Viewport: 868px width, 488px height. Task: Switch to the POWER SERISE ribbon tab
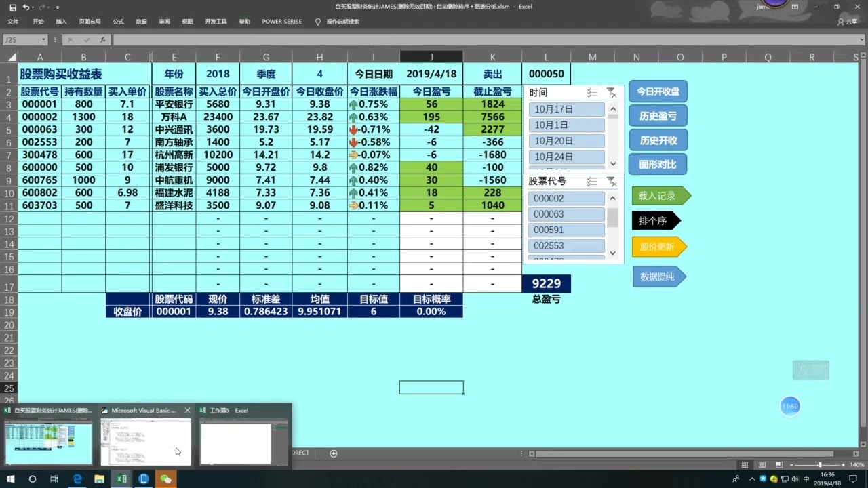281,22
